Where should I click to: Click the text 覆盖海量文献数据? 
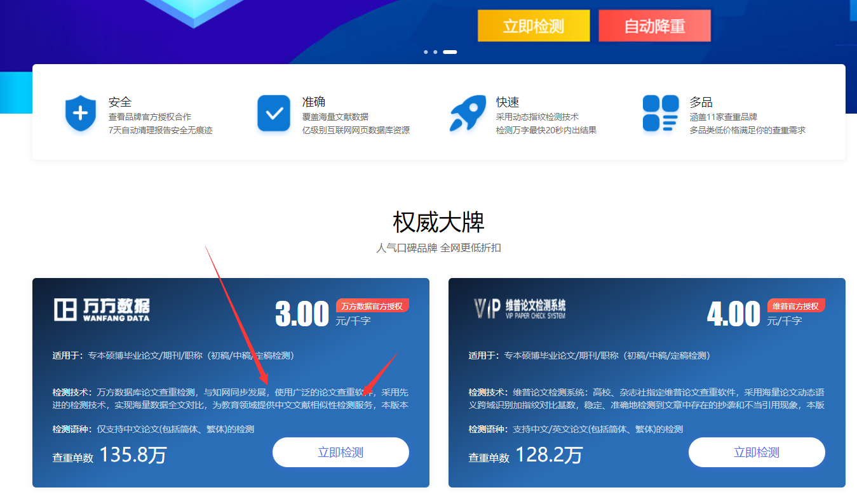click(x=335, y=117)
